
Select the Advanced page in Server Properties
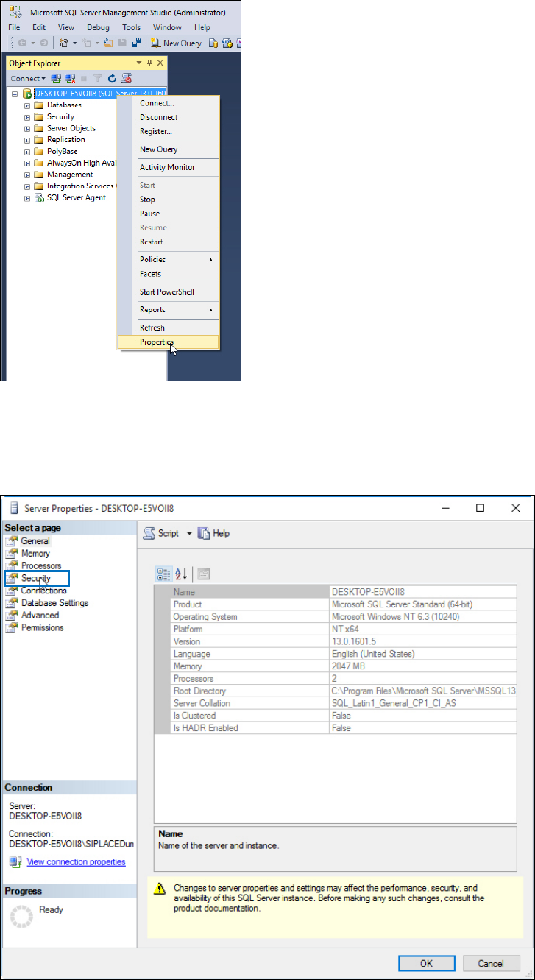40,616
